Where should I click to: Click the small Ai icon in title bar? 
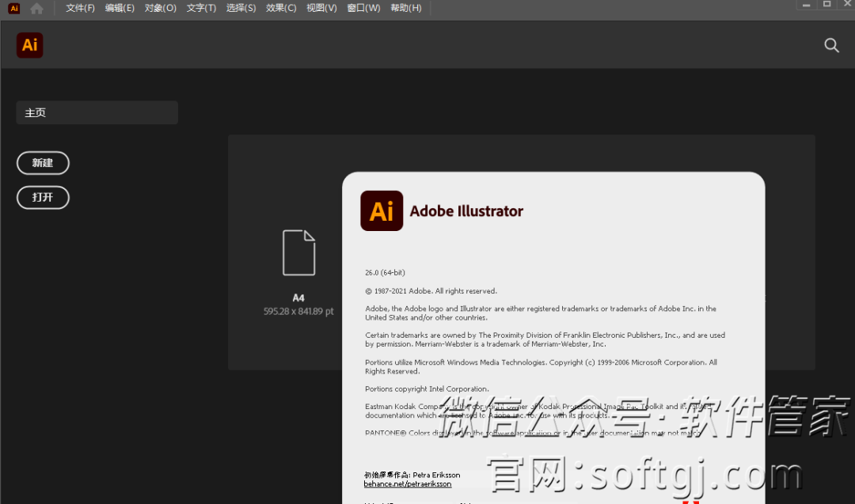pos(14,8)
